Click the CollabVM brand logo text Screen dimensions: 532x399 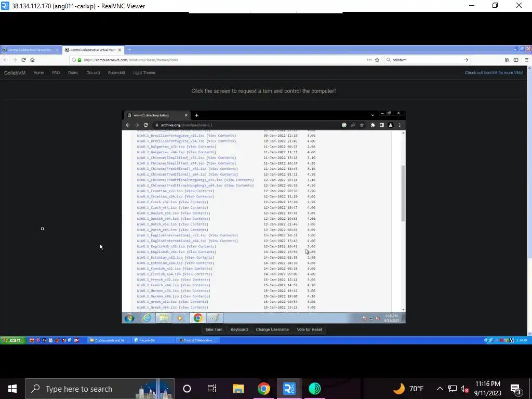(15, 73)
